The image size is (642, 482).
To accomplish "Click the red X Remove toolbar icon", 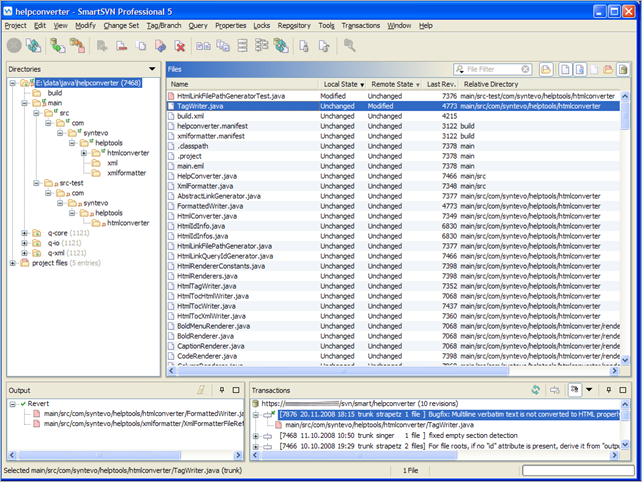I will tap(180, 45).
